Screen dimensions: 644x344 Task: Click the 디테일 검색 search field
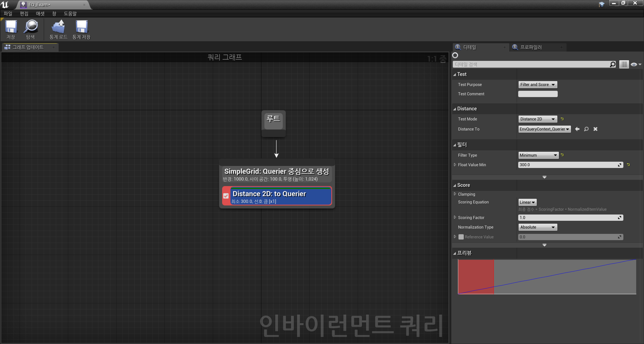(531, 64)
